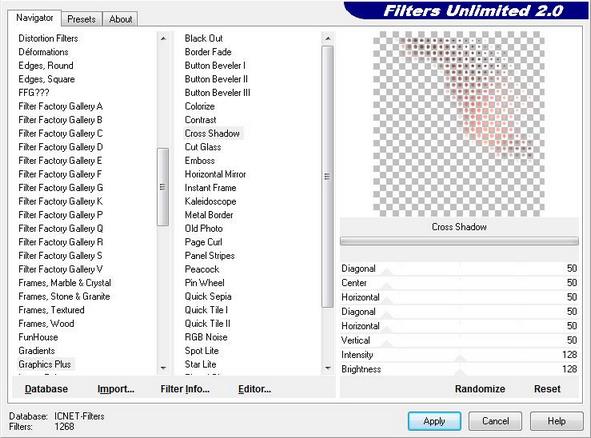Choose the Kaleidoscope filter
Screen dimensions: 591x438
click(x=210, y=201)
